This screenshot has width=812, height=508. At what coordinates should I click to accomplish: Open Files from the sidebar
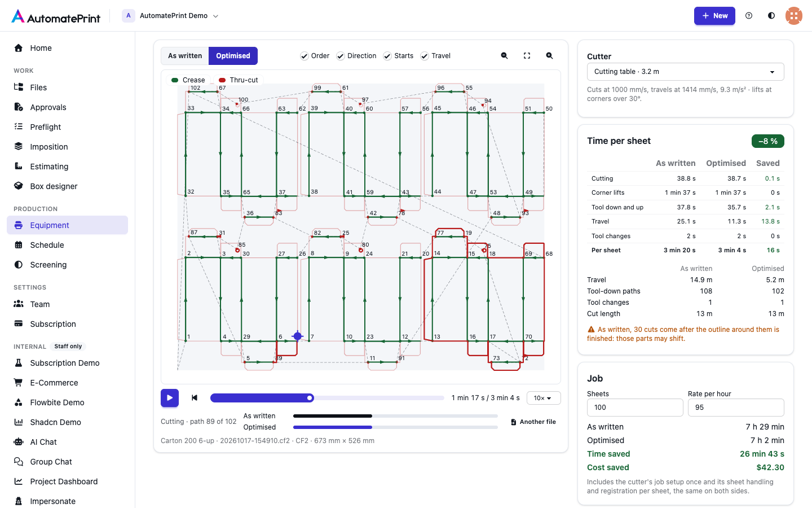(x=67, y=87)
